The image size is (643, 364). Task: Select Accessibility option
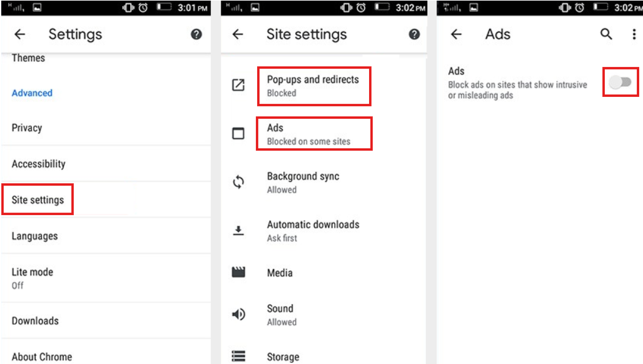pos(39,164)
